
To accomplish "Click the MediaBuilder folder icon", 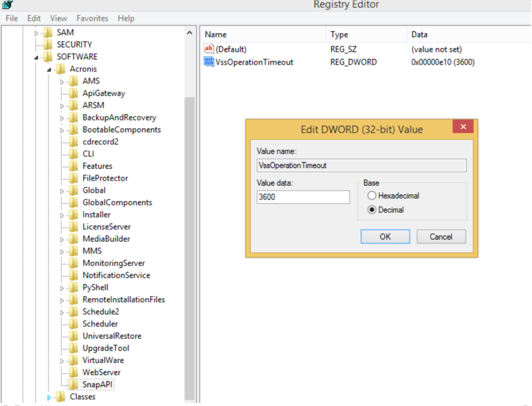I will pyautogui.click(x=74, y=239).
